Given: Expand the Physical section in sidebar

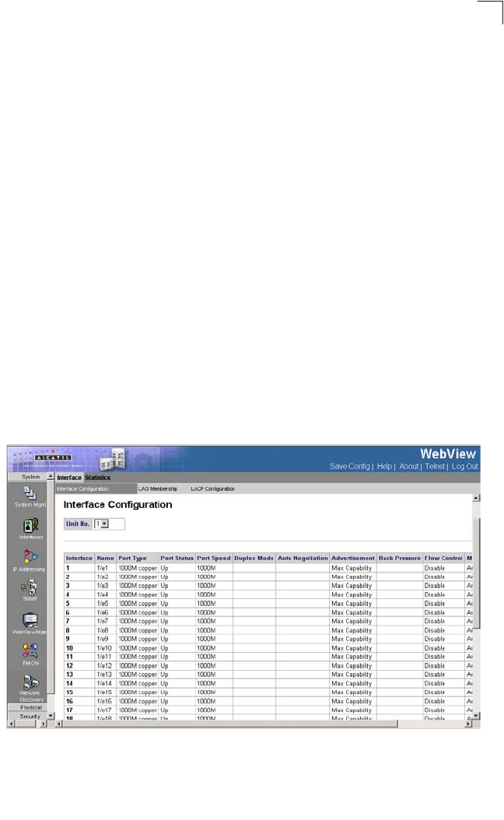Looking at the screenshot, I should [x=30, y=707].
